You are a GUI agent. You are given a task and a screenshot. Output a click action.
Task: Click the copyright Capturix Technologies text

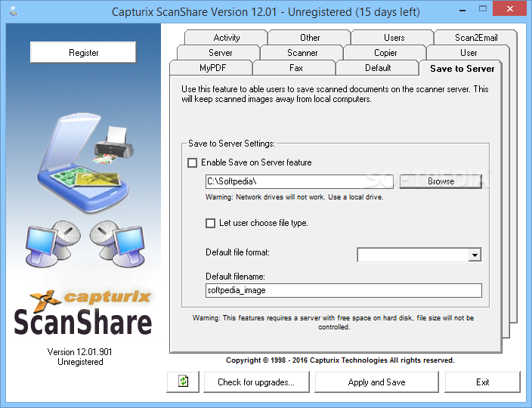[x=340, y=360]
